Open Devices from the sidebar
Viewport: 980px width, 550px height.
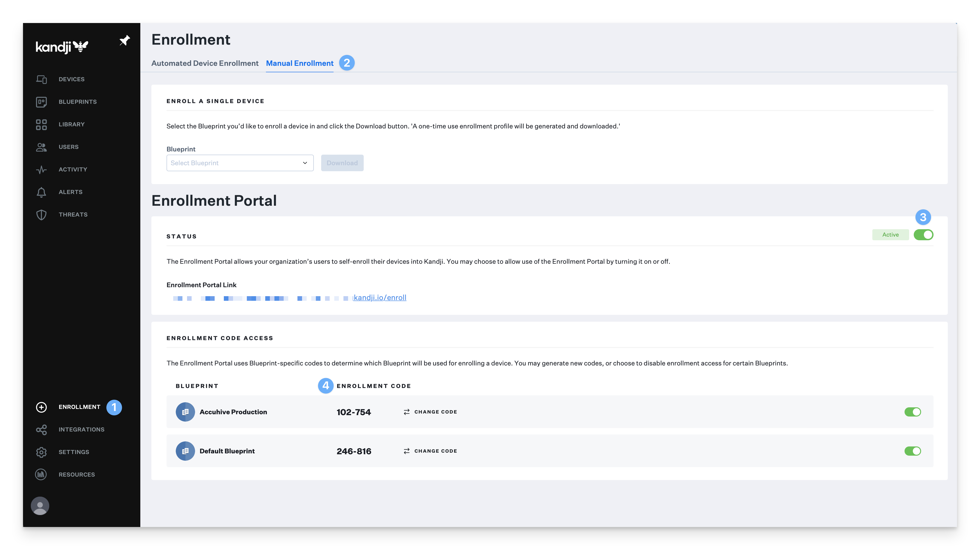point(71,79)
